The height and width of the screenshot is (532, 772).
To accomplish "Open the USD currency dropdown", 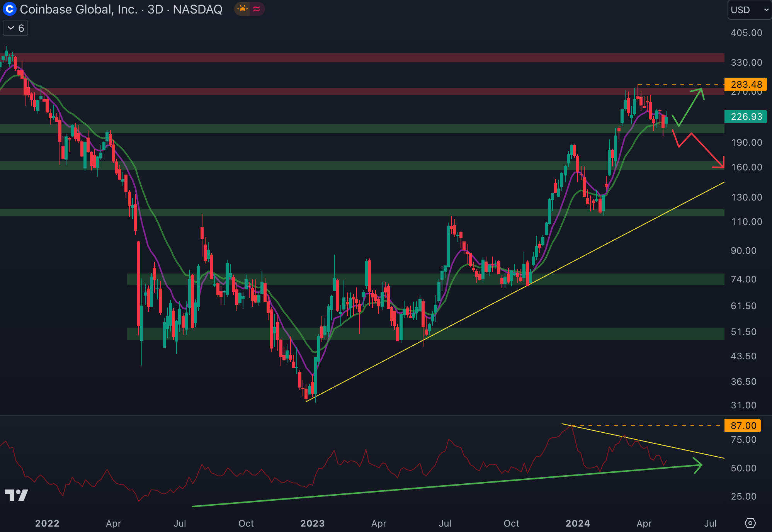I will [749, 10].
